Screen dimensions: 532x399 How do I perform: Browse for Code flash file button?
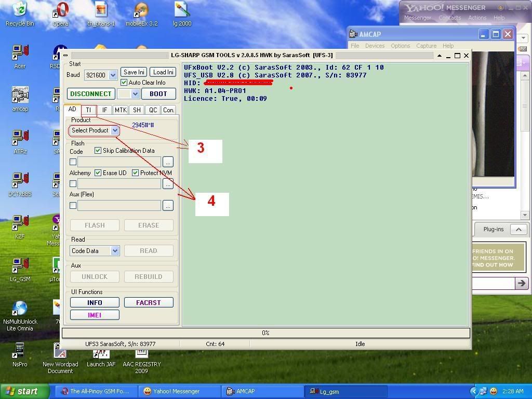168,162
